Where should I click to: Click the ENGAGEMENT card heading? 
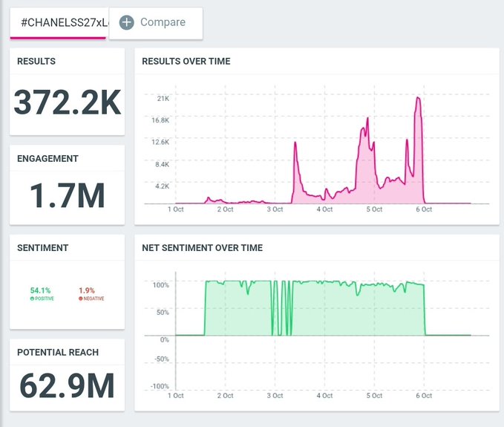point(48,158)
